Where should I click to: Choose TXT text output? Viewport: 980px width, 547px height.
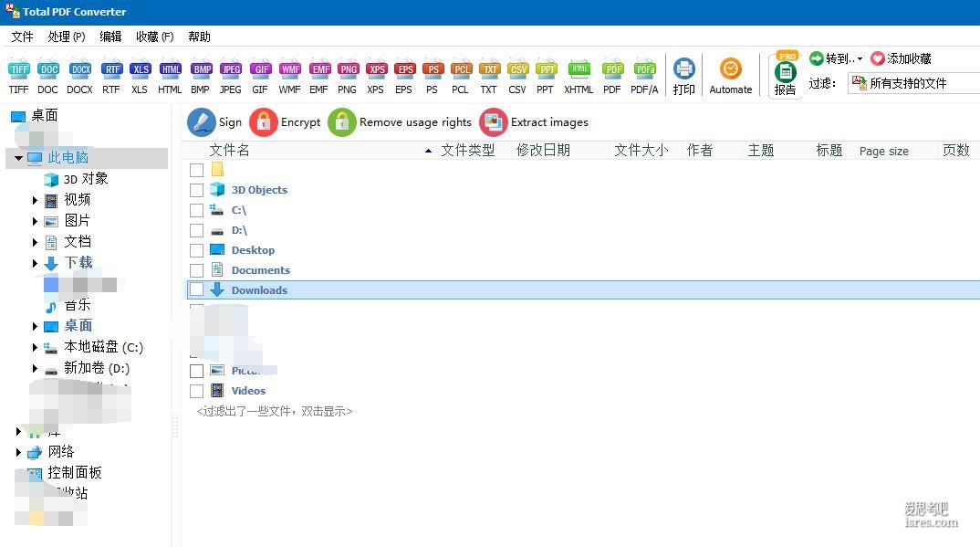coord(489,77)
